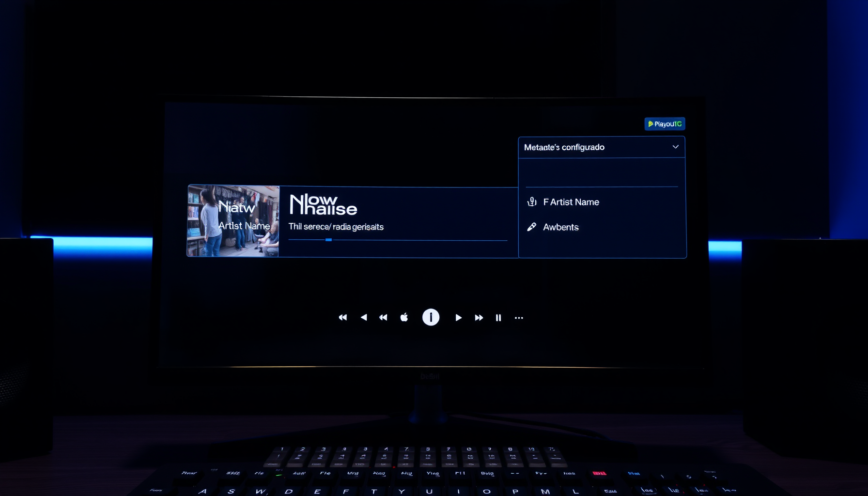Click the first rewind icon starting the control row
The height and width of the screenshot is (496, 868).
(343, 318)
